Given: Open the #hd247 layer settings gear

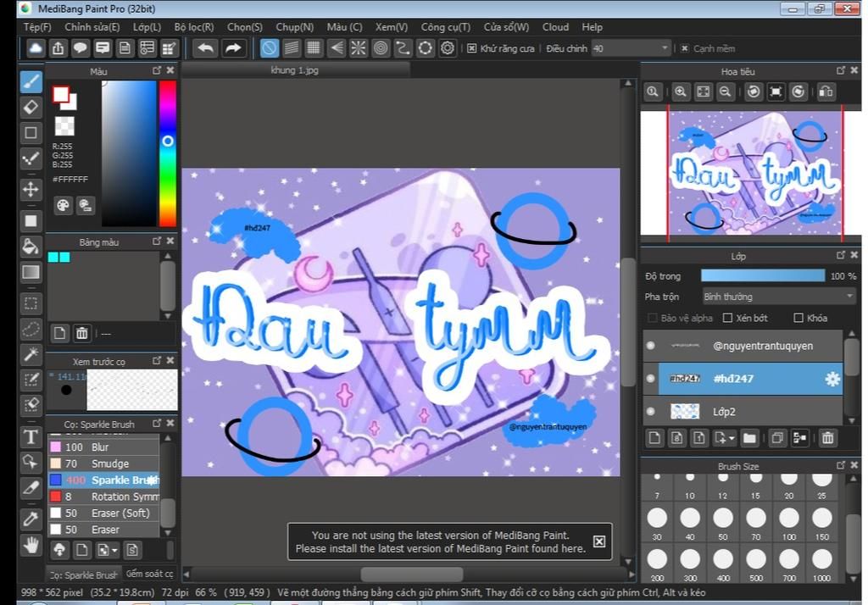Looking at the screenshot, I should tap(832, 379).
